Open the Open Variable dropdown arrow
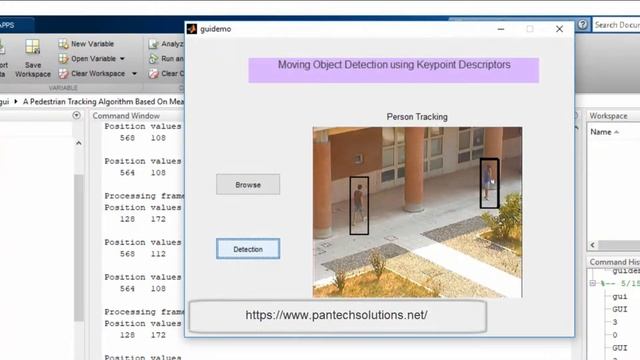Viewport: 640px width, 360px height. click(122, 59)
